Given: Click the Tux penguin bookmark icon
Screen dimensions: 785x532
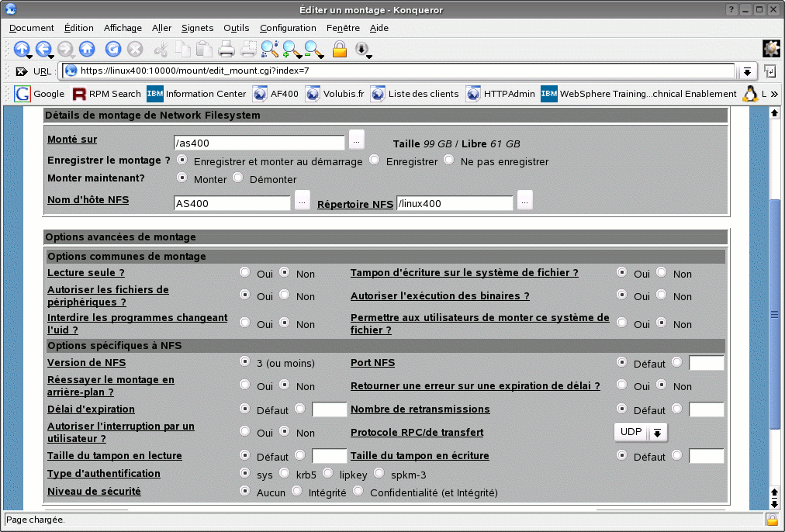Looking at the screenshot, I should coord(750,94).
